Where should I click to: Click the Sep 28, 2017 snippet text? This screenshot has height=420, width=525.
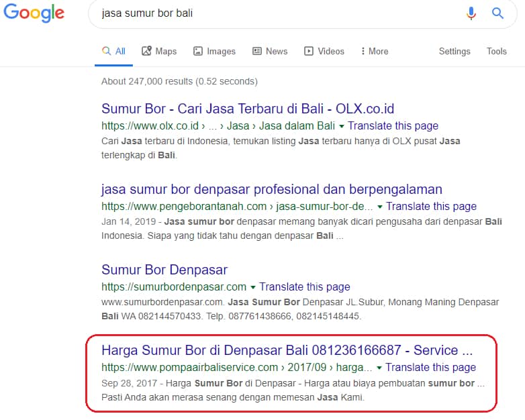coord(293,390)
